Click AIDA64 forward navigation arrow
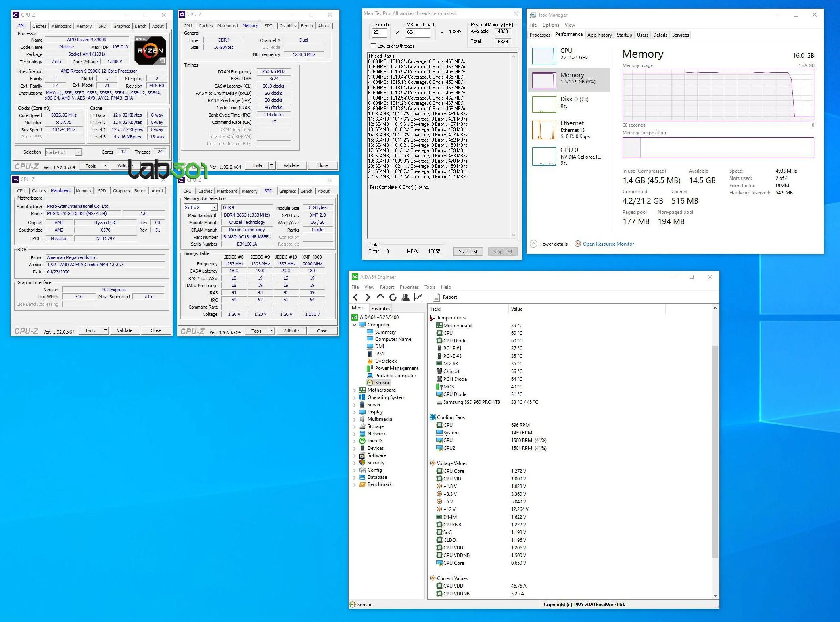This screenshot has width=840, height=622. click(368, 297)
